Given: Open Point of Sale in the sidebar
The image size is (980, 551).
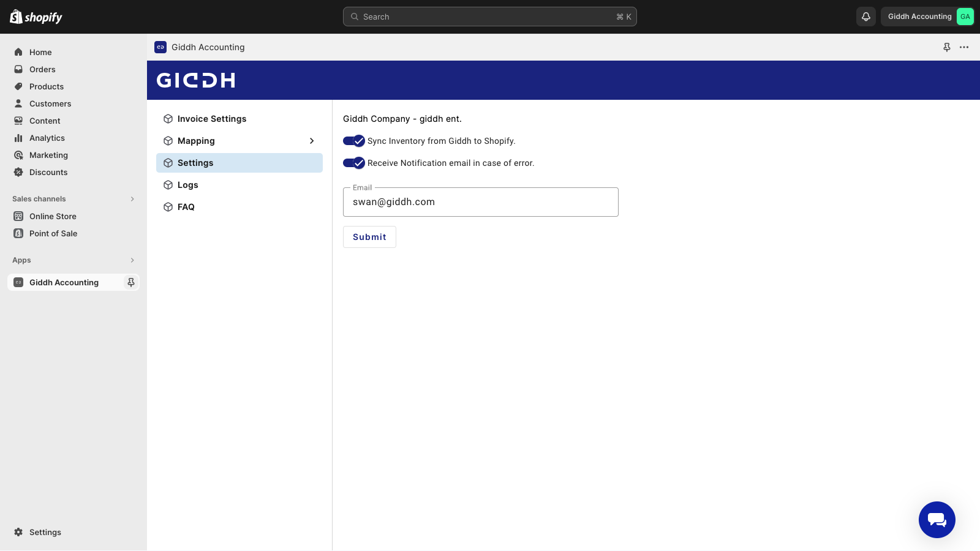Looking at the screenshot, I should [x=73, y=233].
